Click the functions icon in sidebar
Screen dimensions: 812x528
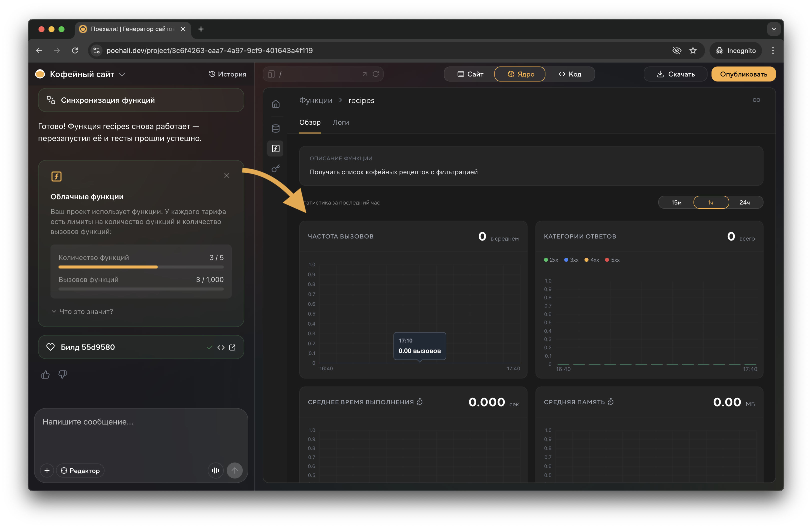pyautogui.click(x=275, y=148)
